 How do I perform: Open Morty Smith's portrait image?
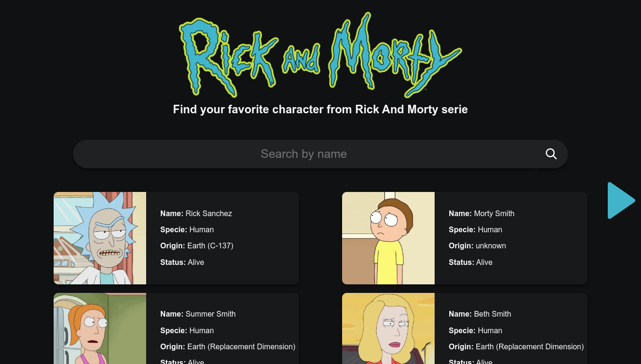(388, 238)
